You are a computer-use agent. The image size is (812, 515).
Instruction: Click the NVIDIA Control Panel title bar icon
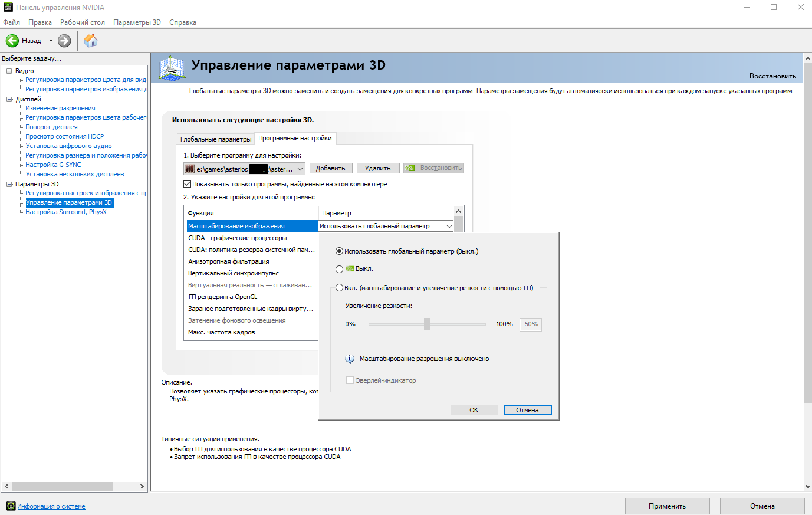coord(8,8)
